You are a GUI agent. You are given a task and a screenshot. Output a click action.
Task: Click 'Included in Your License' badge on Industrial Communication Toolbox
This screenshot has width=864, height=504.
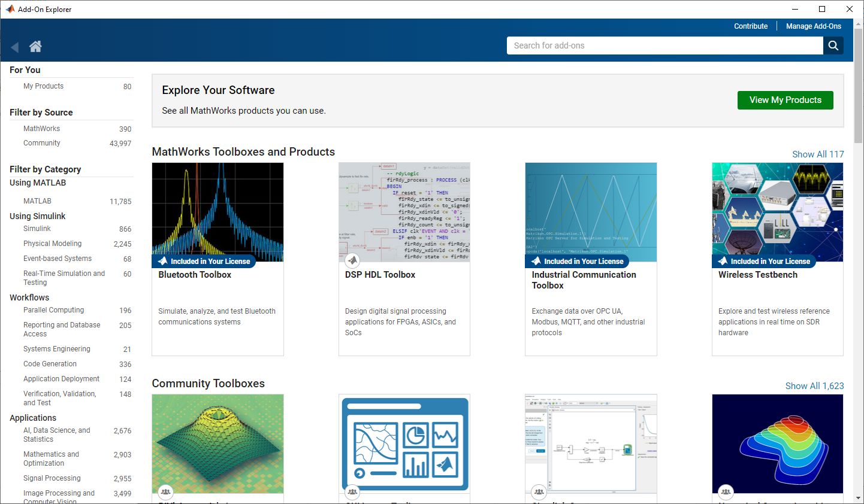578,261
